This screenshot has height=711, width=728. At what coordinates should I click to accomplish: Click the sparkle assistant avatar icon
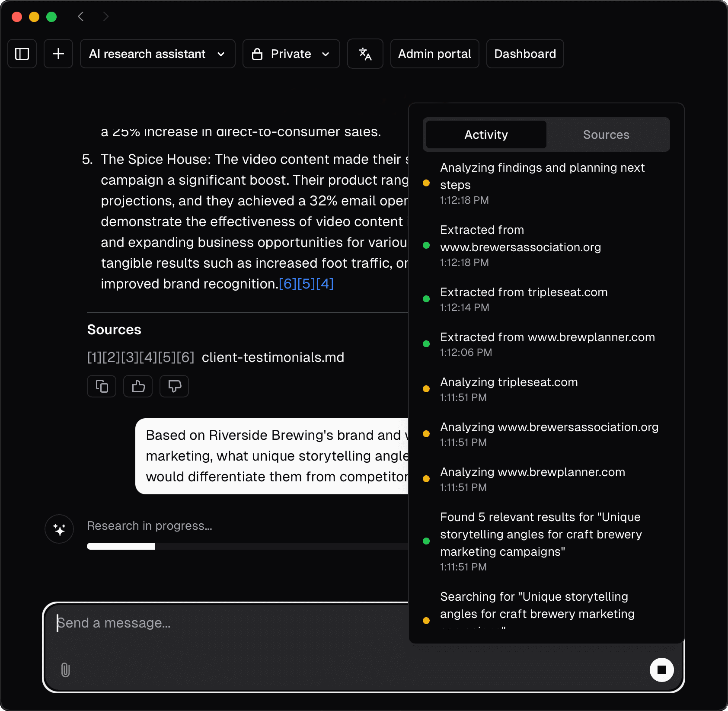point(59,529)
